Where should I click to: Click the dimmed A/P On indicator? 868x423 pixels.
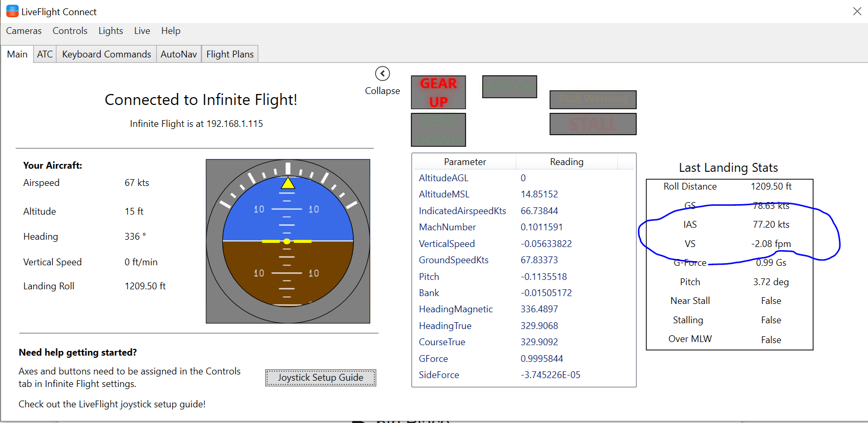(x=509, y=87)
